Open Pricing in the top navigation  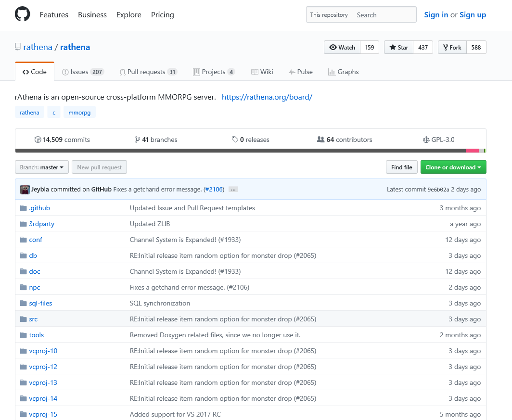click(x=163, y=15)
